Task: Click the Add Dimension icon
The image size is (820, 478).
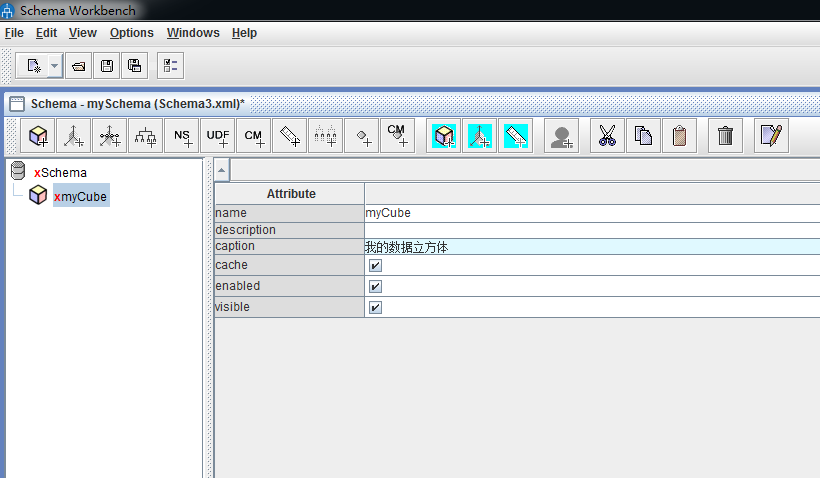Action: [x=74, y=136]
